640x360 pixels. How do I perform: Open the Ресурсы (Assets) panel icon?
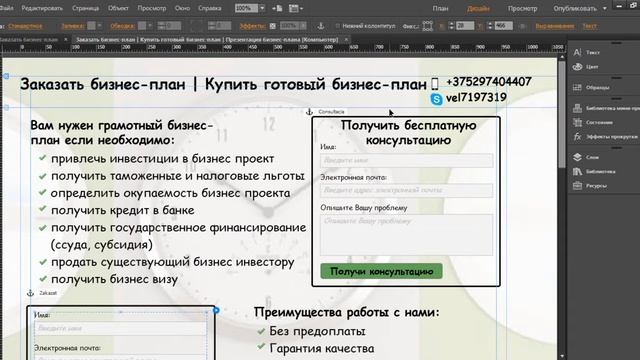click(577, 186)
